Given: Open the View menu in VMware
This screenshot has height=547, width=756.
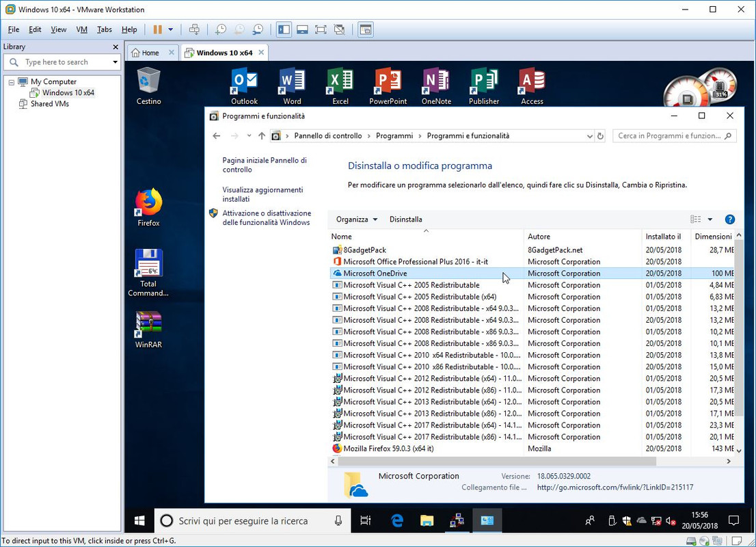Looking at the screenshot, I should (x=58, y=29).
